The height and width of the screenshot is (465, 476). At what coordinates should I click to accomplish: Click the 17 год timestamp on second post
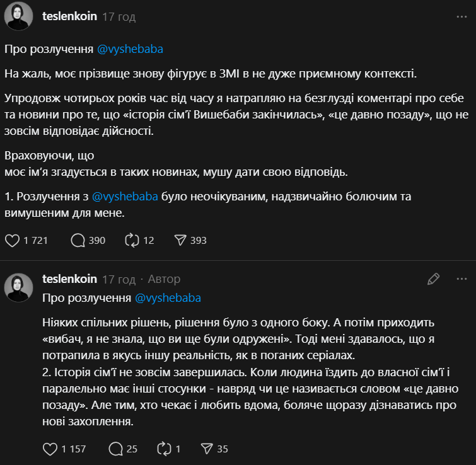pos(119,278)
